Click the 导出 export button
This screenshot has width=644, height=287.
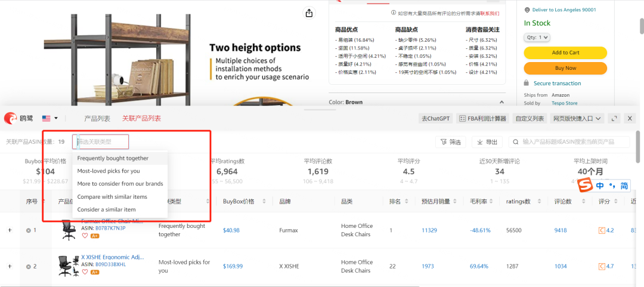[x=487, y=142]
